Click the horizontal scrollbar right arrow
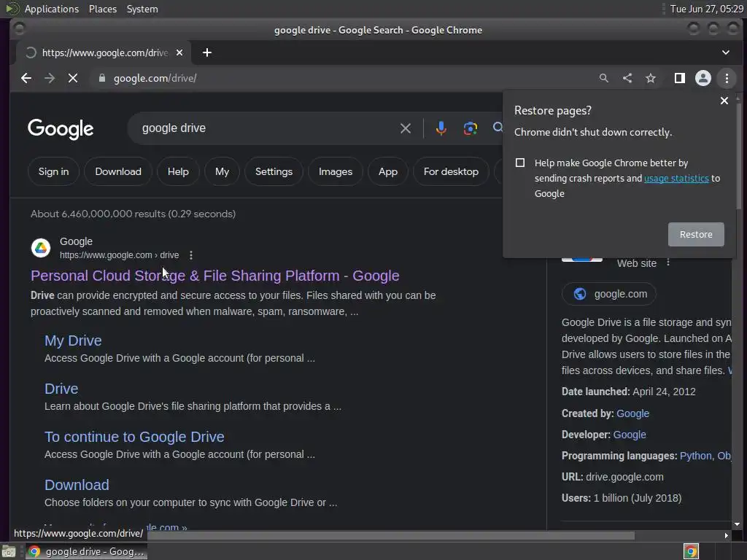This screenshot has width=747, height=560. tap(726, 536)
